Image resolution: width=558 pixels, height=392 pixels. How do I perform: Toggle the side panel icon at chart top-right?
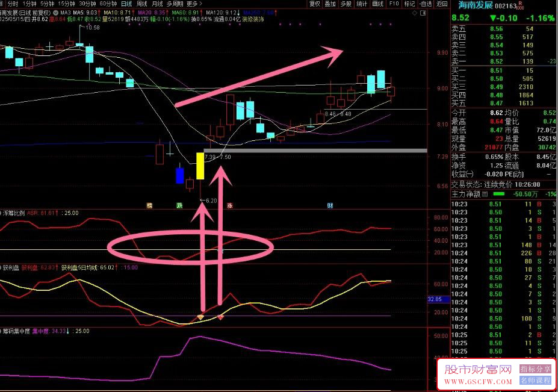tap(423, 13)
